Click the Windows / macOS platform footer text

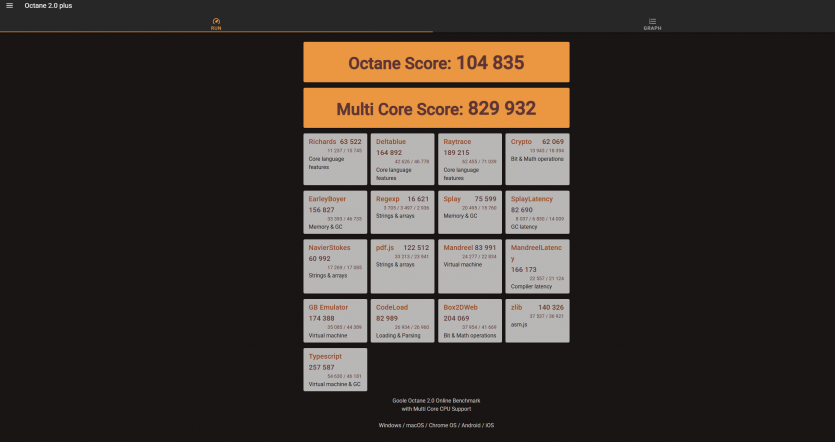[435, 425]
